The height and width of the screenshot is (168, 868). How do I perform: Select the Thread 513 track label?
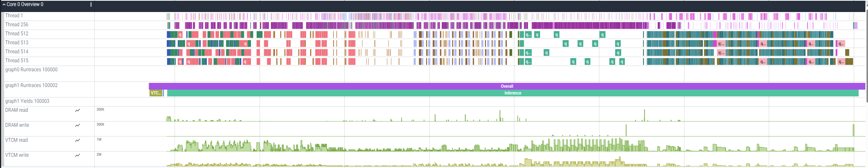click(16, 42)
